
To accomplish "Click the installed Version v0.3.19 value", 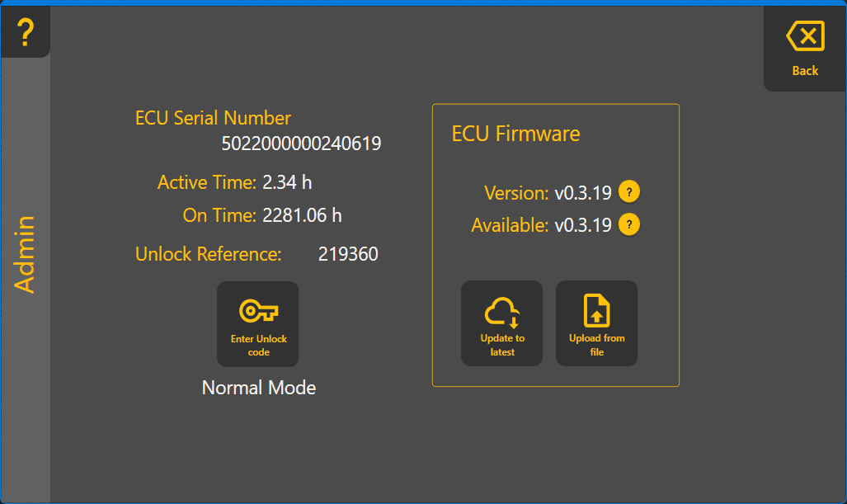I will pyautogui.click(x=582, y=193).
